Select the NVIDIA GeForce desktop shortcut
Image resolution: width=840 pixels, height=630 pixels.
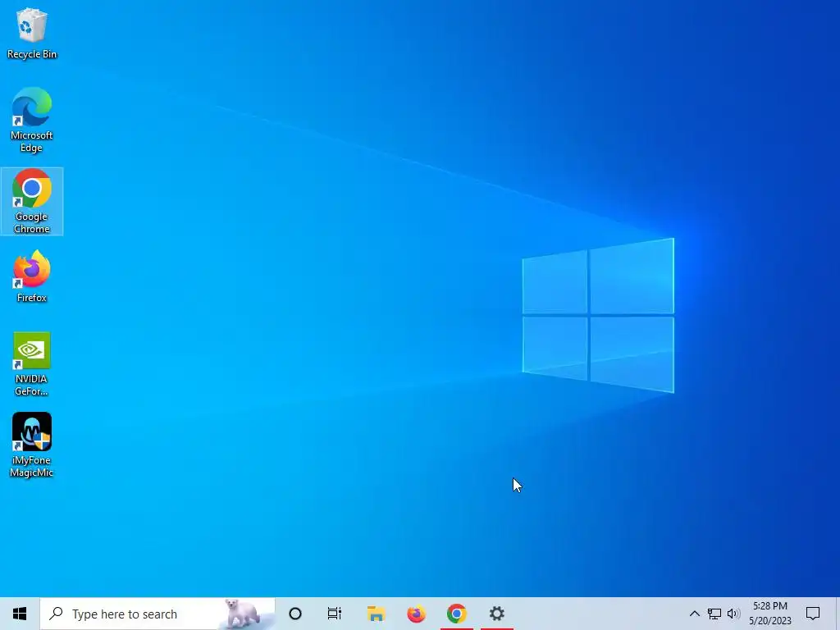coord(32,363)
